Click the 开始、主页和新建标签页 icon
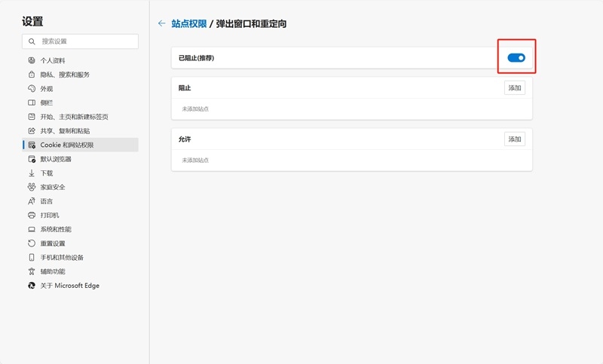The image size is (603, 364). click(32, 117)
